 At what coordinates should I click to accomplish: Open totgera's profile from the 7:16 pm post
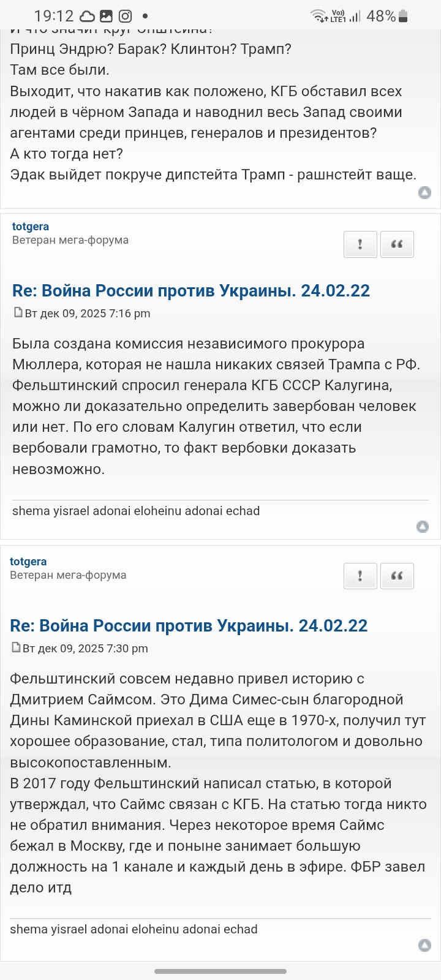tap(31, 227)
